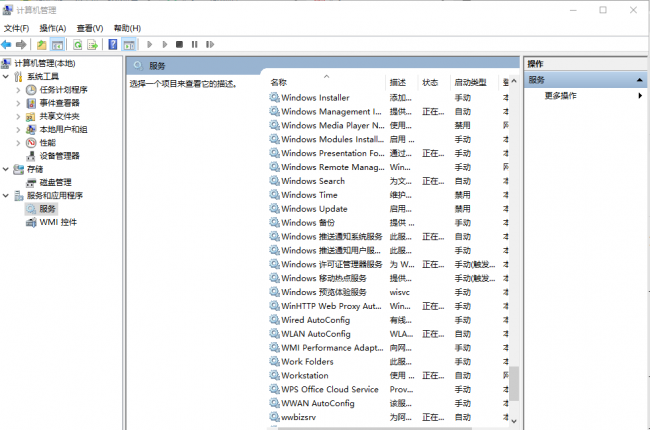Viewport: 650px width, 430px height.
Task: Select Task Scheduler (任务计划程序) in tree
Action: [x=63, y=90]
